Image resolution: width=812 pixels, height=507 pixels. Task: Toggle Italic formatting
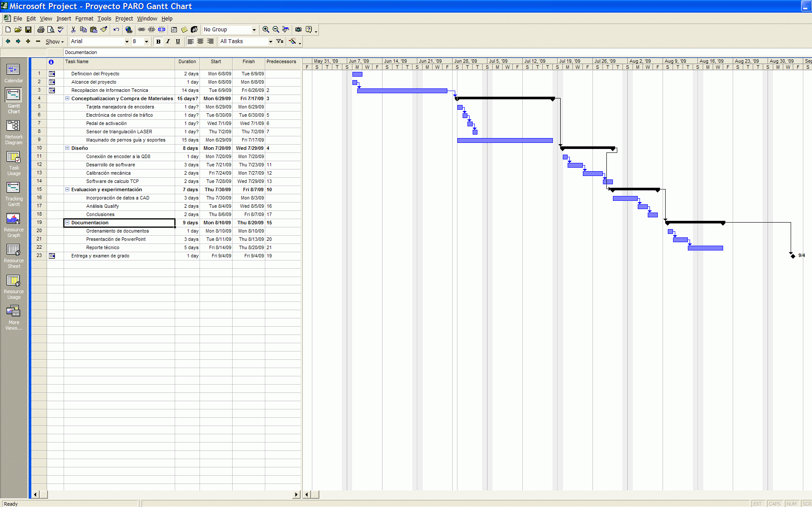tap(168, 41)
